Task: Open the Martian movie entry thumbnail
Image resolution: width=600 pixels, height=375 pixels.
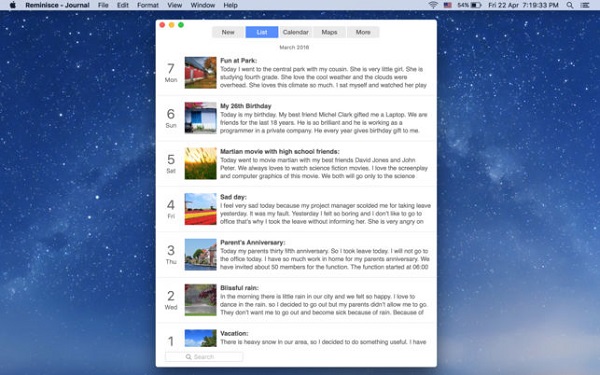Action: click(x=201, y=163)
